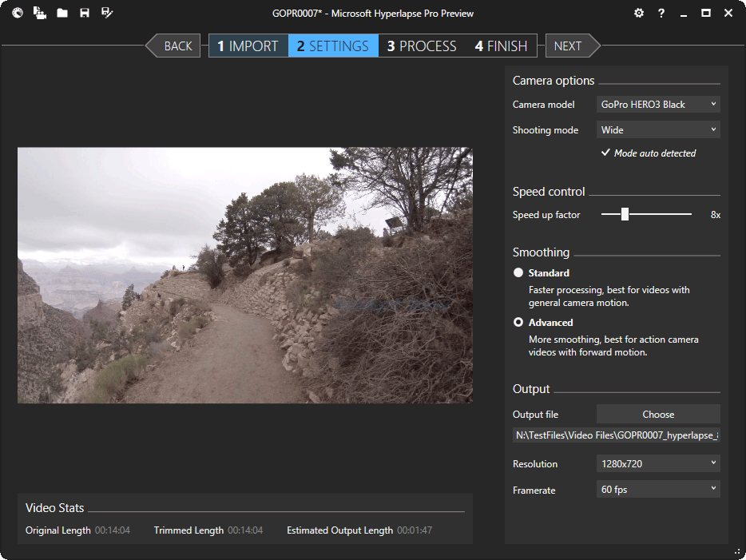Click the Save As icon with pencil
The width and height of the screenshot is (746, 560).
pyautogui.click(x=107, y=13)
